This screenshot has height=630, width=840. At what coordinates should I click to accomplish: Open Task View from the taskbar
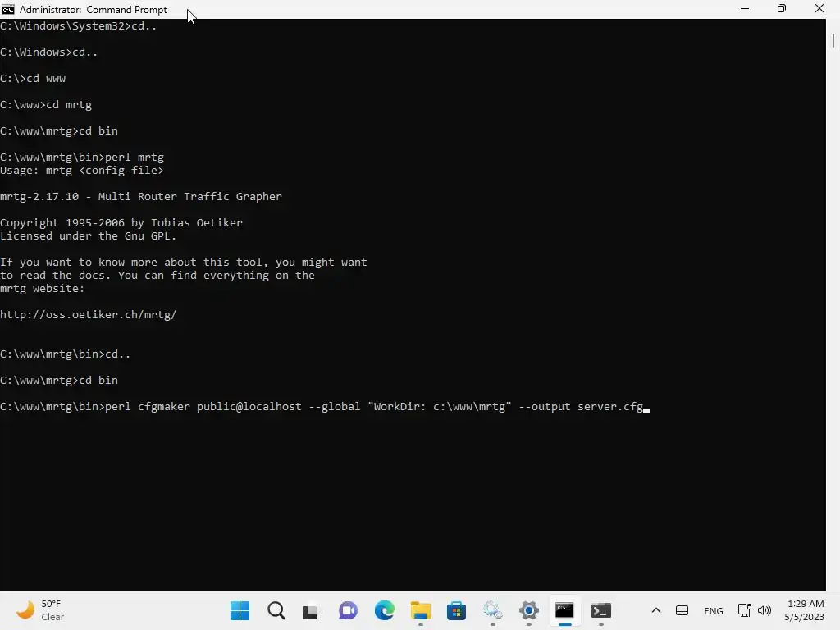(310, 611)
